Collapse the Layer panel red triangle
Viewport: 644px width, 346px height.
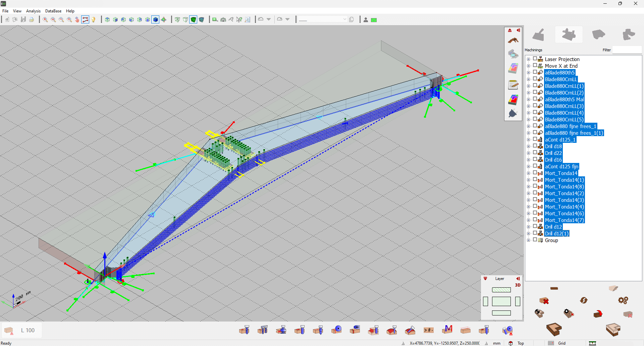485,279
